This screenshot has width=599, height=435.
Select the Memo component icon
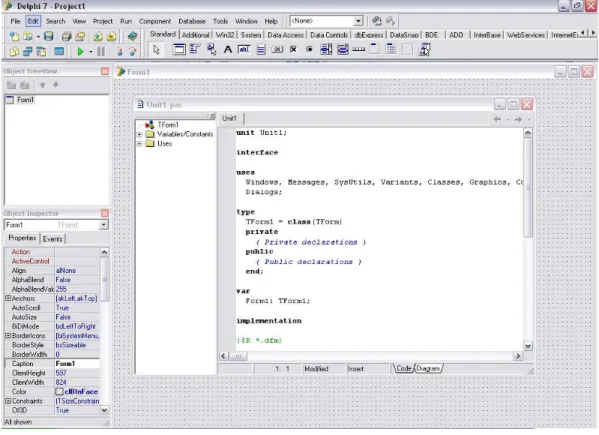click(x=261, y=49)
